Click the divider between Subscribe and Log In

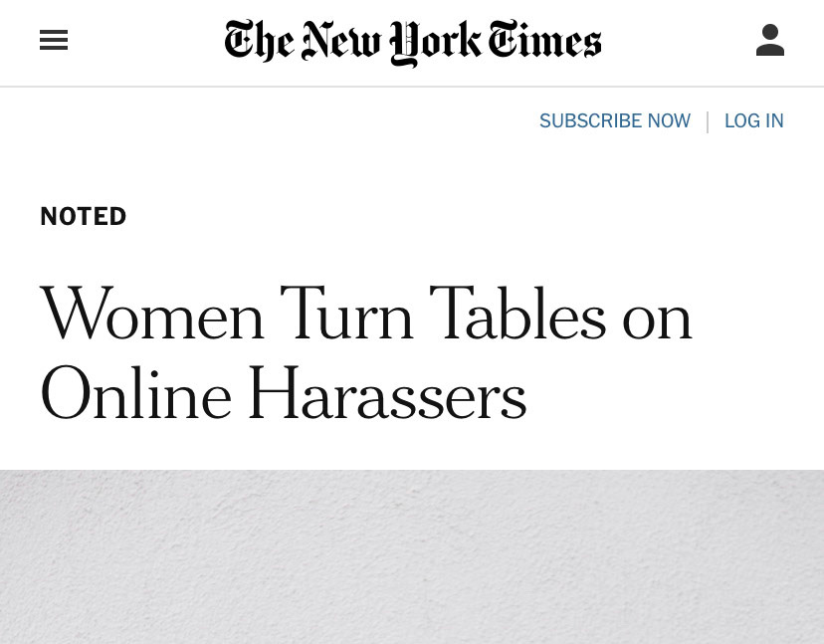tap(708, 121)
